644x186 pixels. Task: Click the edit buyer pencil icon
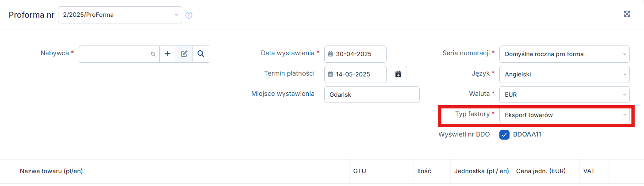[x=184, y=54]
